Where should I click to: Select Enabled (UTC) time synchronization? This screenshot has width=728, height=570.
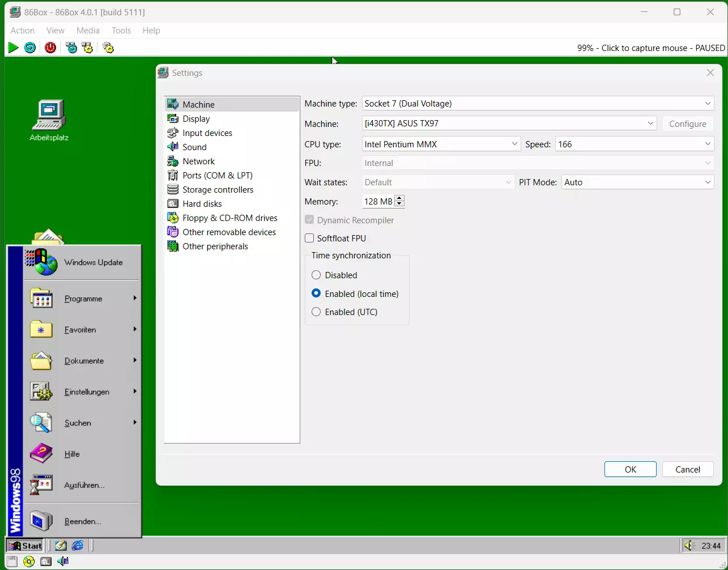click(x=344, y=312)
